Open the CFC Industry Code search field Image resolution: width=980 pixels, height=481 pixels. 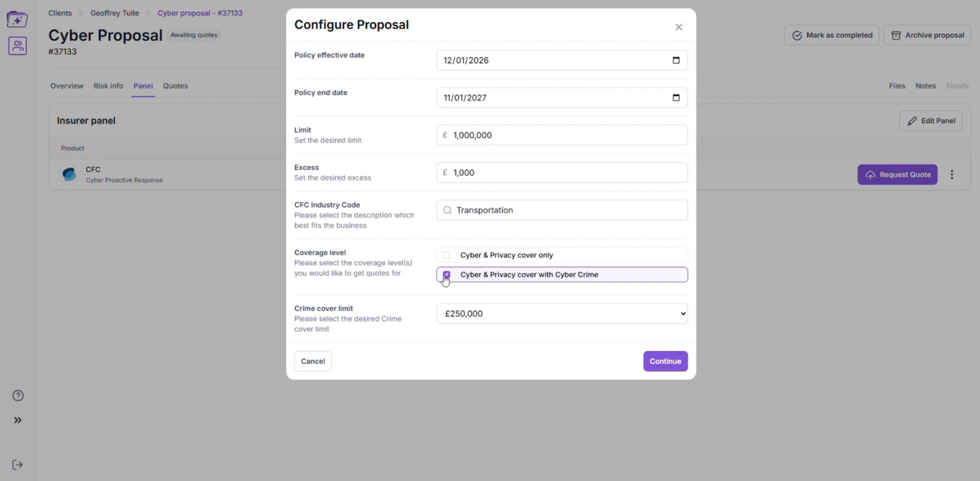click(562, 210)
